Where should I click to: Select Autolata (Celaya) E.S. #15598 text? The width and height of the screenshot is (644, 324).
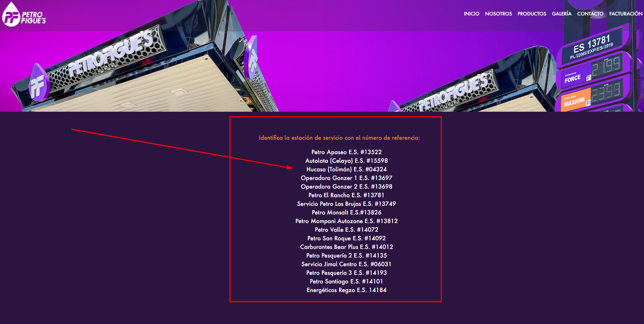346,161
